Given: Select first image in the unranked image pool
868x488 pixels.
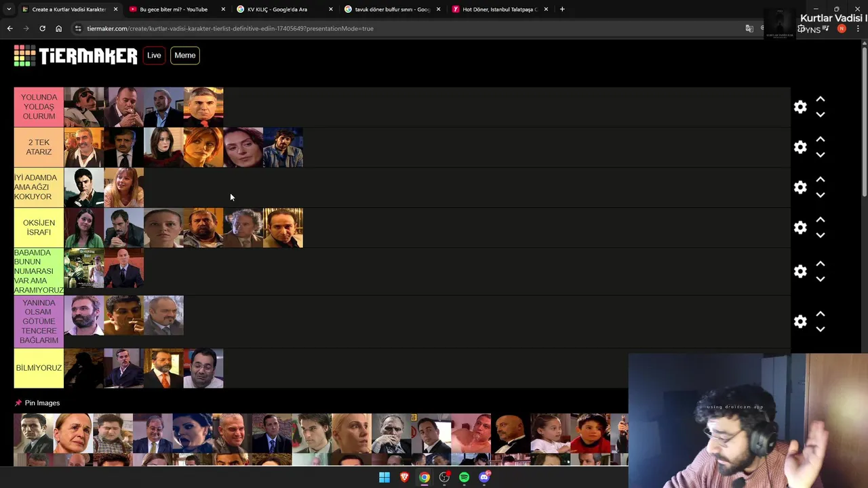Looking at the screenshot, I should [33, 433].
